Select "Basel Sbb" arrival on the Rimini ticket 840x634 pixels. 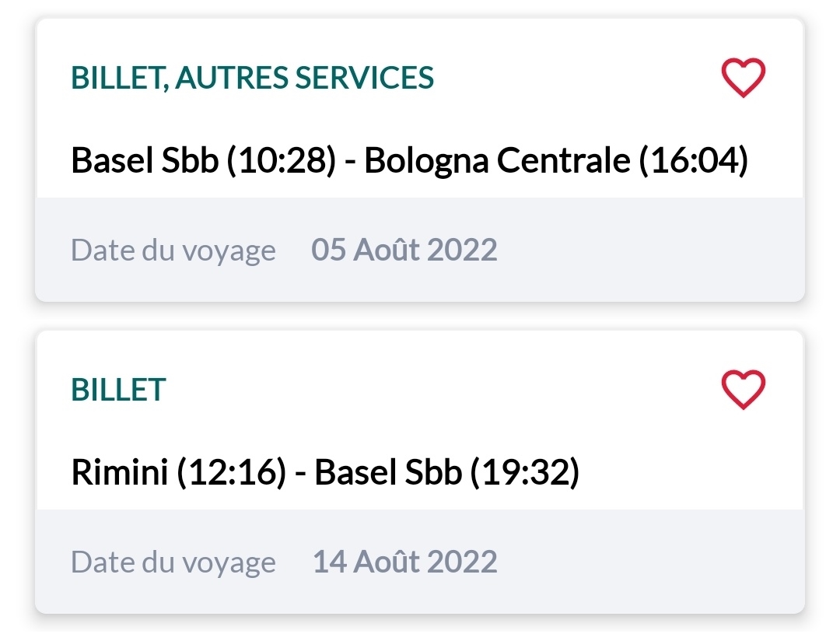(387, 473)
